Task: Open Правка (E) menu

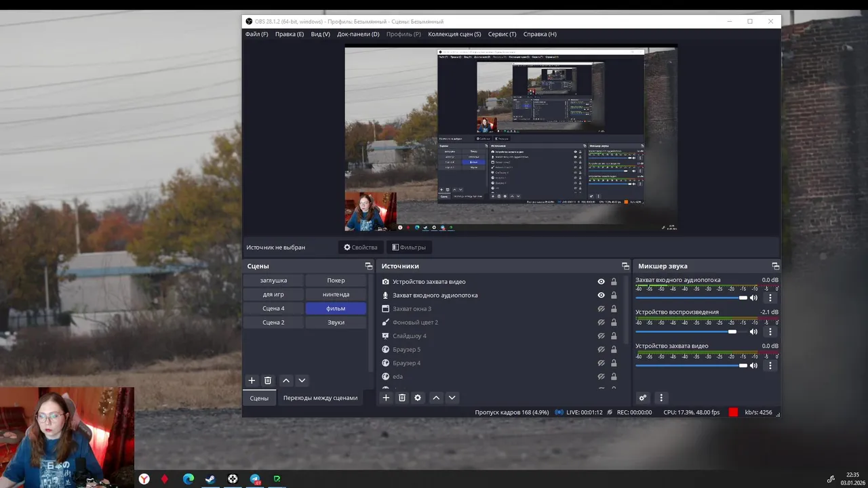Action: (290, 34)
